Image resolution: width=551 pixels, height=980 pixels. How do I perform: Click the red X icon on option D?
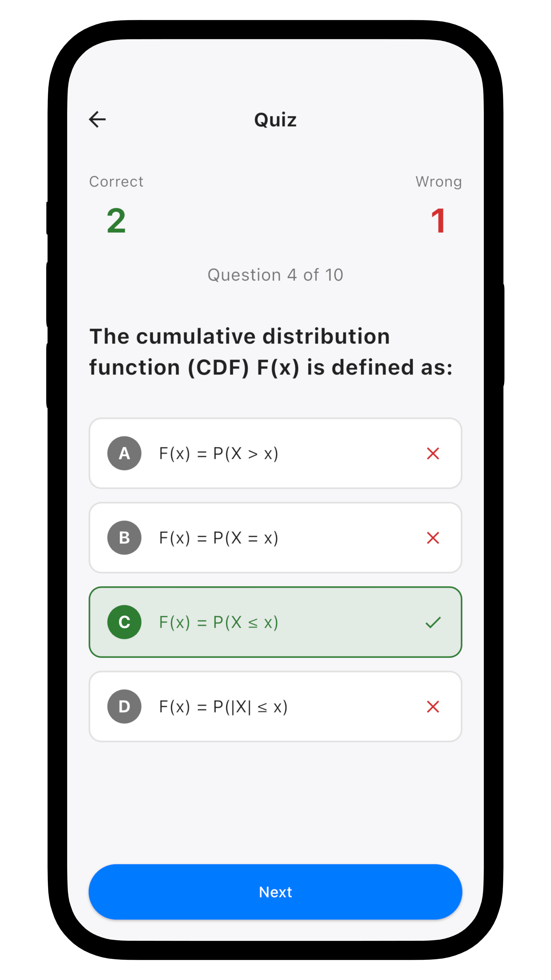pyautogui.click(x=433, y=706)
